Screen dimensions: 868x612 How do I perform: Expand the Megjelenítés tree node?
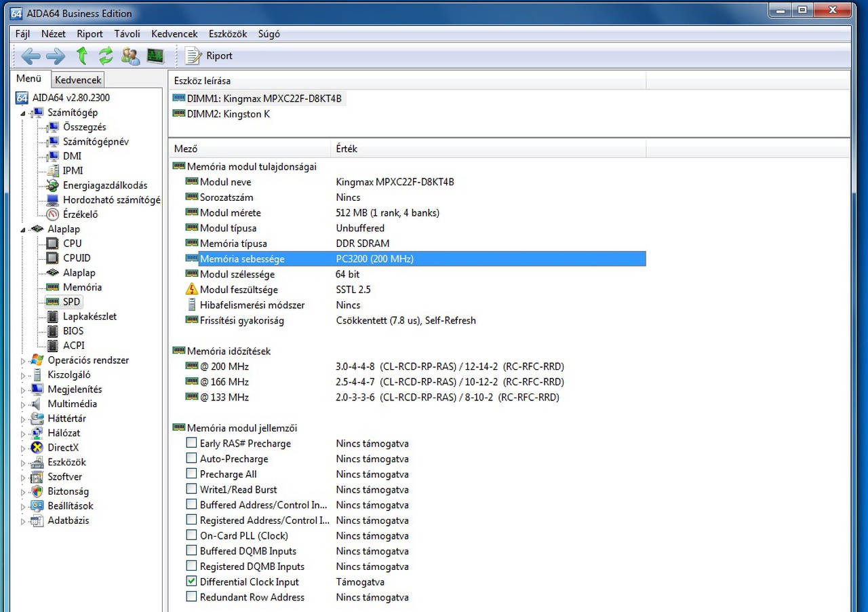click(23, 390)
